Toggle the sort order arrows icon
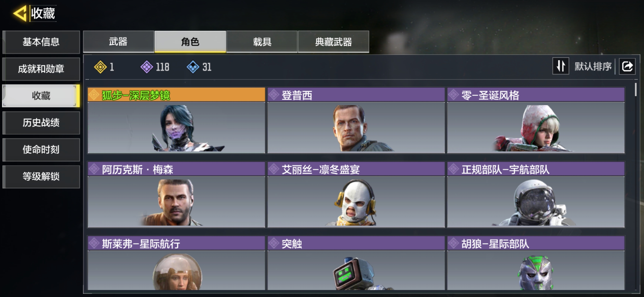This screenshot has height=297, width=644. (561, 66)
